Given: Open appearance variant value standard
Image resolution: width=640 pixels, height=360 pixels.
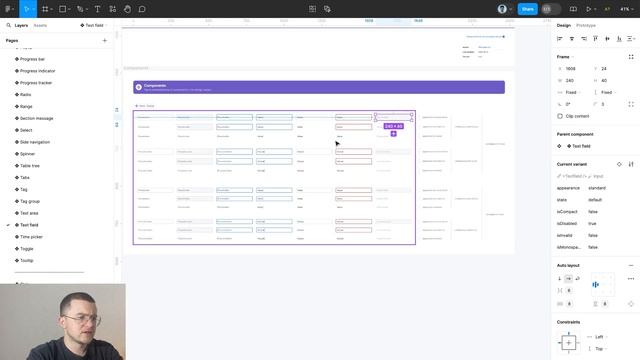Looking at the screenshot, I should [597, 188].
